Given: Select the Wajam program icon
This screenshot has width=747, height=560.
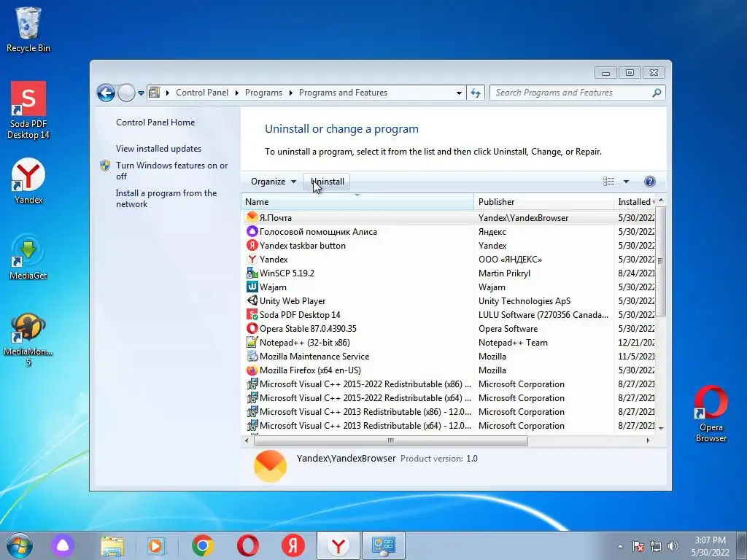Looking at the screenshot, I should [x=252, y=287].
